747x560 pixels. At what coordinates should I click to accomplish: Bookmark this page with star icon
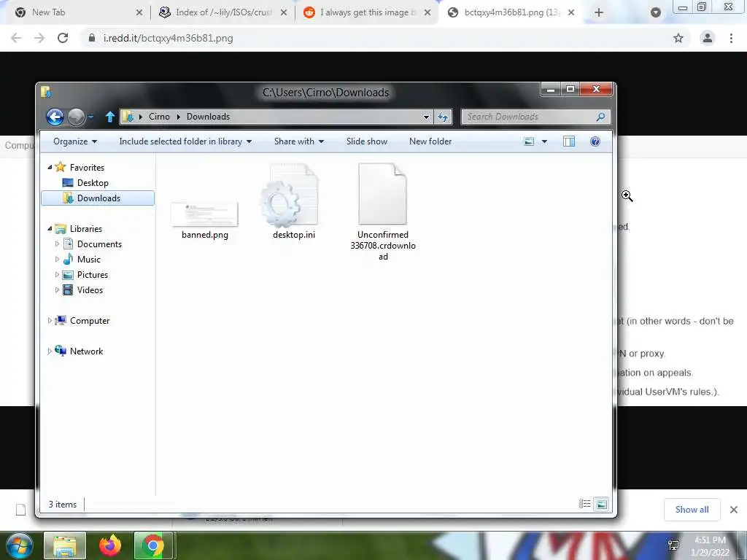pos(678,38)
